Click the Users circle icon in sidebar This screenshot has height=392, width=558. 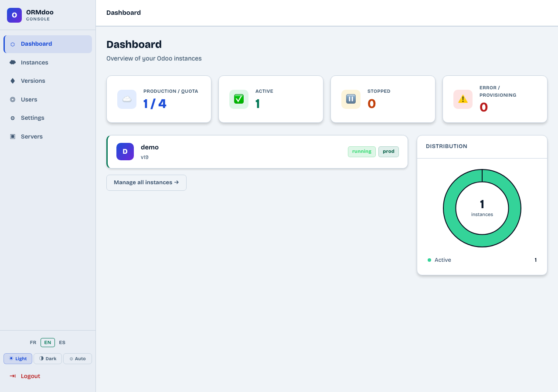[13, 99]
